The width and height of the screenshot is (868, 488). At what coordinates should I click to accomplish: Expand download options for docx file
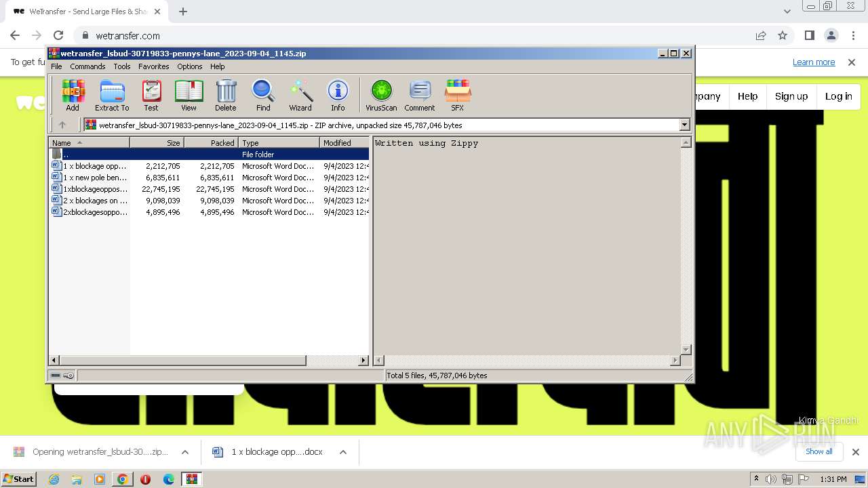pos(343,452)
